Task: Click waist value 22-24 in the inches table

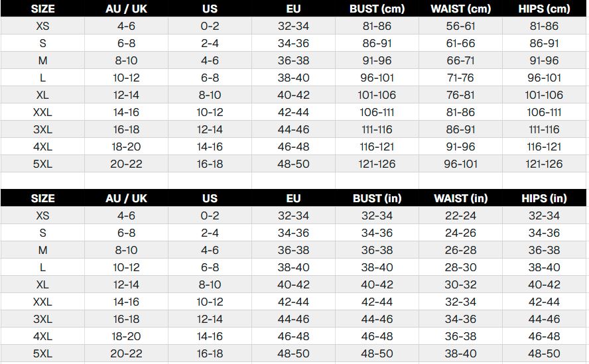Action: 460,215
